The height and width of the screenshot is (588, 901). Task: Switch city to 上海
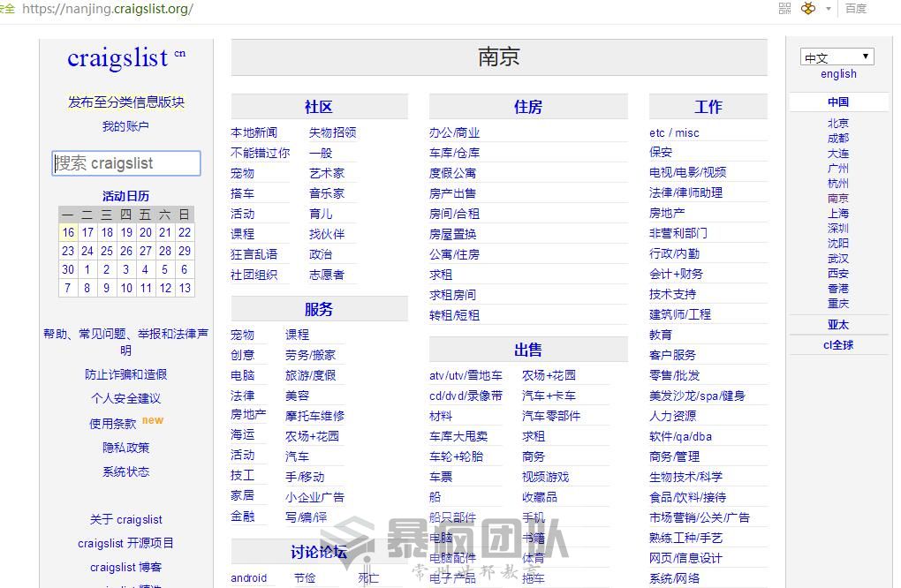pos(838,214)
